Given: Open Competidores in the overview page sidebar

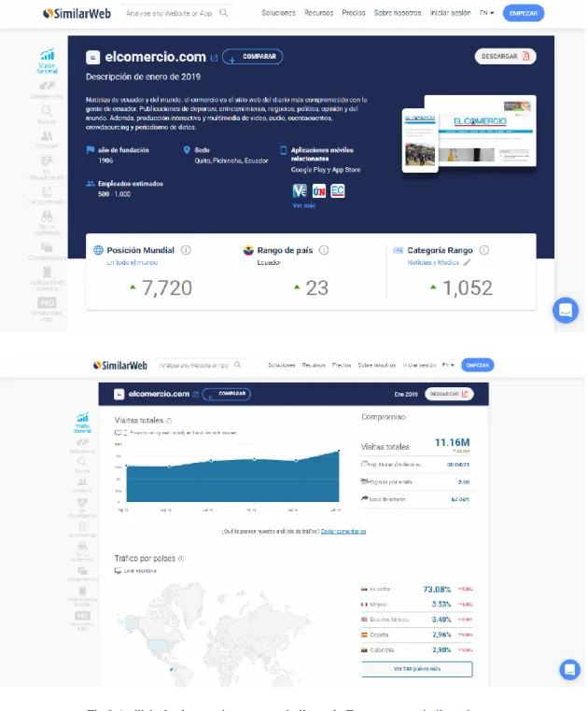Looking at the screenshot, I should click(47, 252).
